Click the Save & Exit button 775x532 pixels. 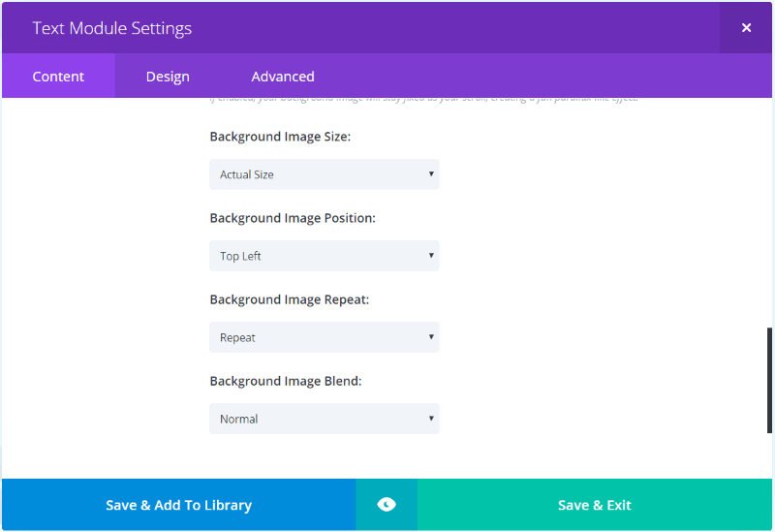pyautogui.click(x=595, y=504)
